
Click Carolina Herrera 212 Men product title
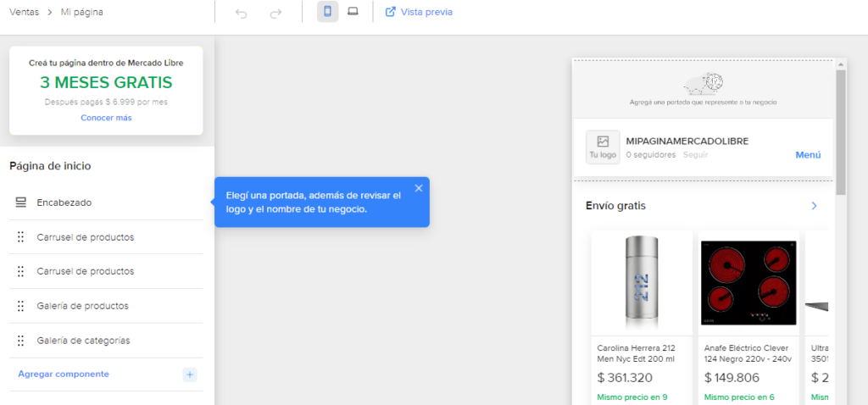coord(637,353)
